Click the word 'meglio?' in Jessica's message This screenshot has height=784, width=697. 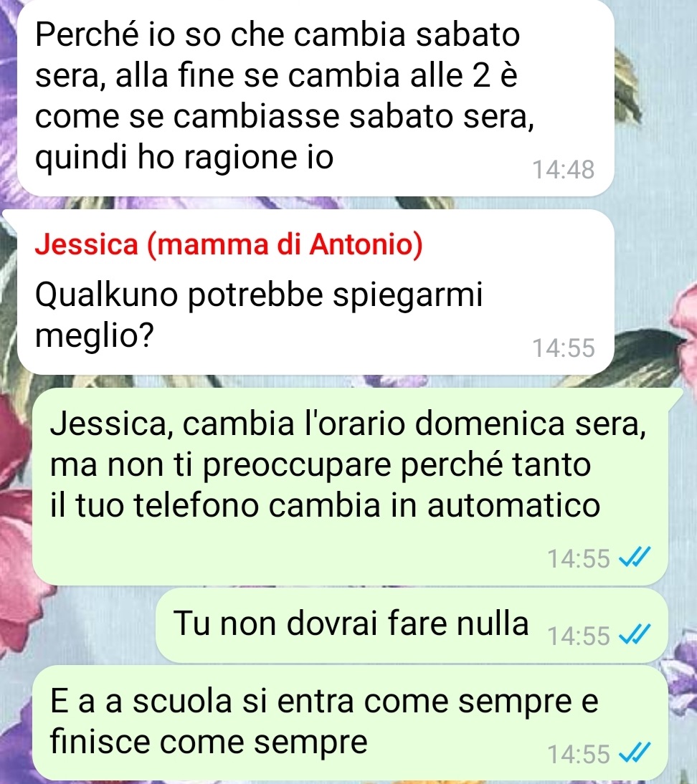(94, 335)
